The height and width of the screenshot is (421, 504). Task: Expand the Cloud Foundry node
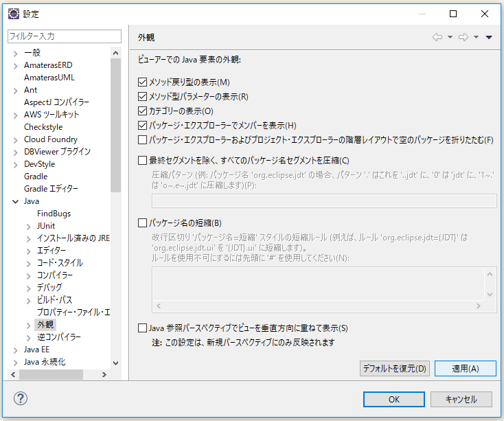click(15, 140)
